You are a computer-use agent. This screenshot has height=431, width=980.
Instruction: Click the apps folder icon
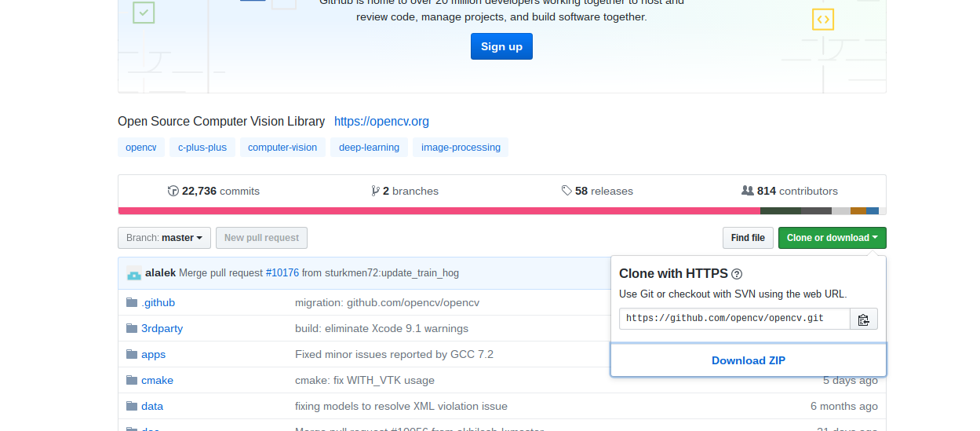132,355
